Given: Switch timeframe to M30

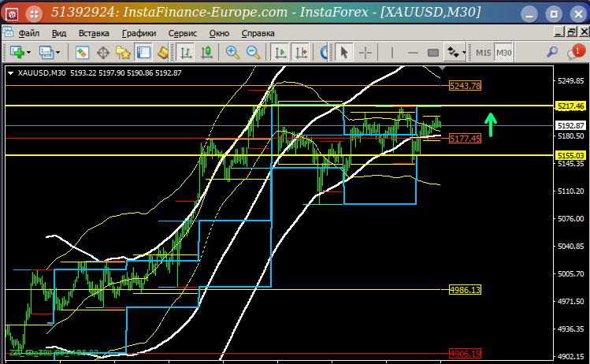Looking at the screenshot, I should point(504,53).
